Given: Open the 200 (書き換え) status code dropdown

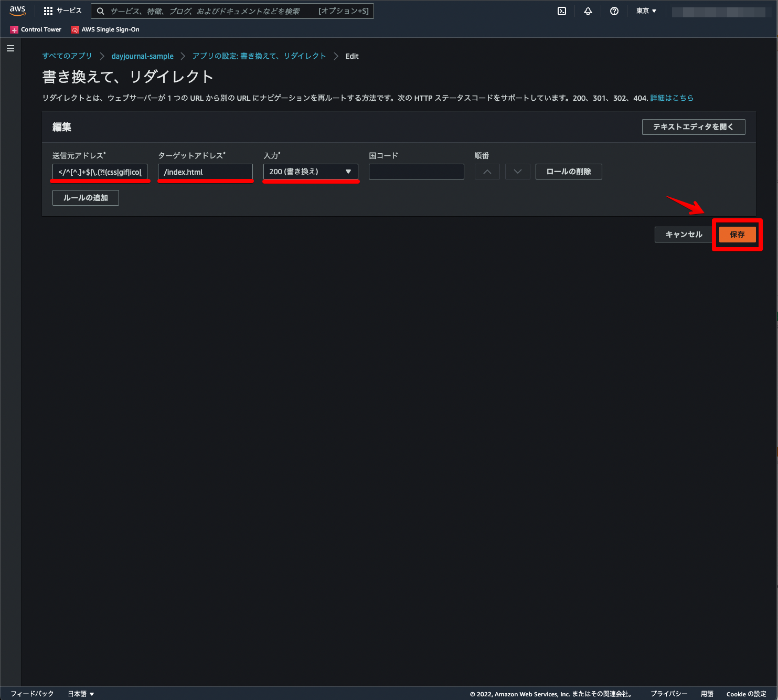Looking at the screenshot, I should click(x=311, y=172).
